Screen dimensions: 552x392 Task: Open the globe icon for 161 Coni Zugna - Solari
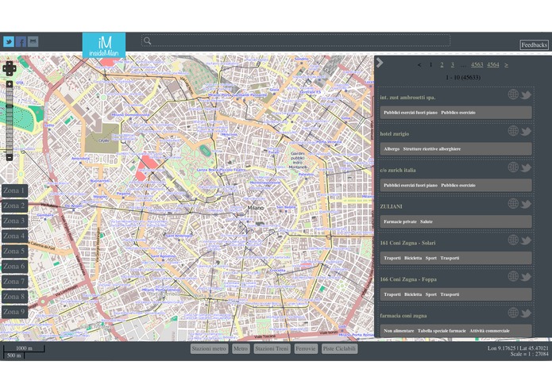coord(513,240)
